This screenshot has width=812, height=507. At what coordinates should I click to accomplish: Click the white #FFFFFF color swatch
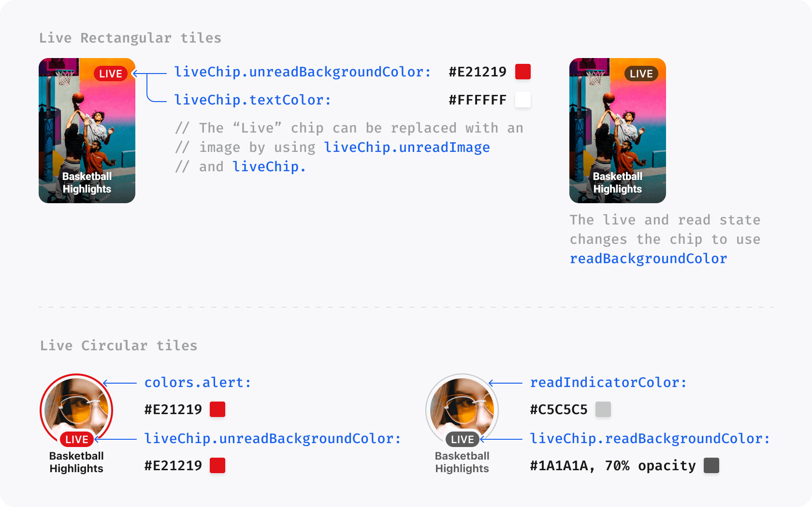(522, 100)
